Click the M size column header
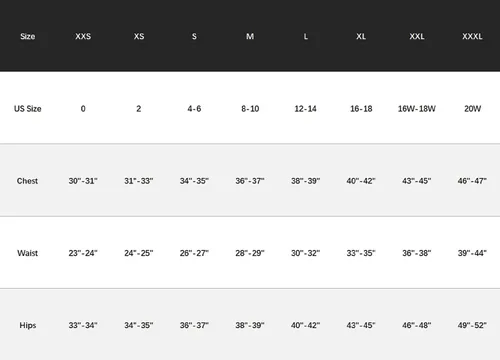Screen dimensions: 500x360 click(250, 36)
